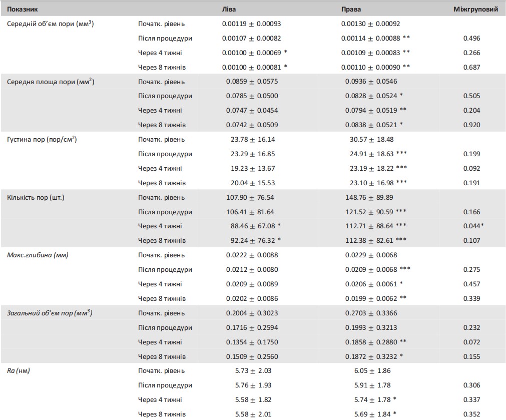
Task: Select the Середній об'єм пори row label
Action: pyautogui.click(x=50, y=24)
